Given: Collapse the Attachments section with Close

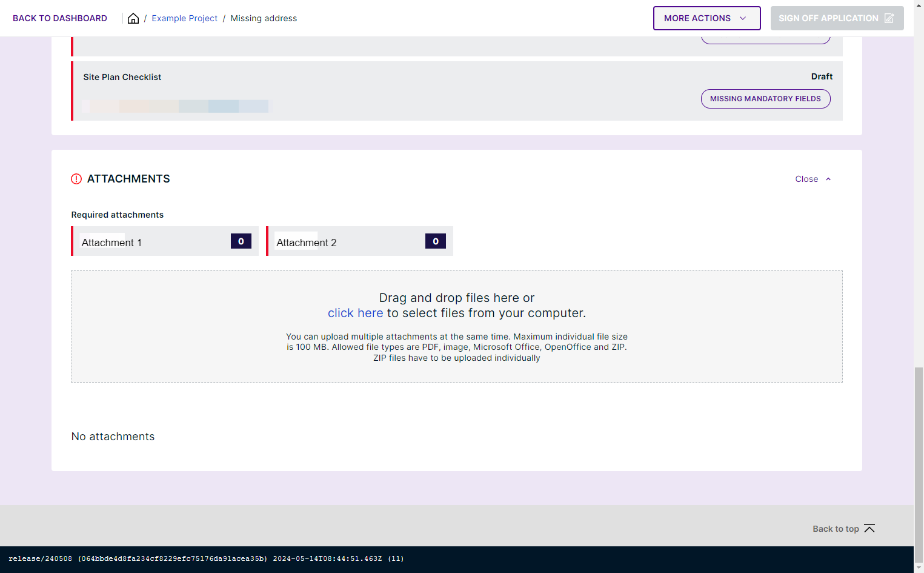Looking at the screenshot, I should tap(813, 179).
